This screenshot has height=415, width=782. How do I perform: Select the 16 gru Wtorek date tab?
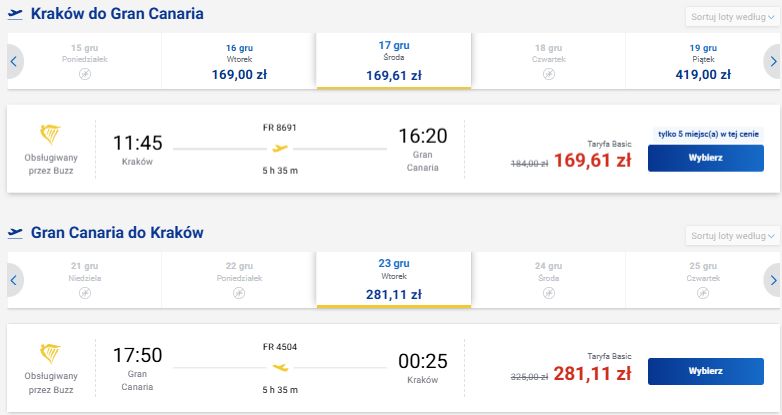239,61
